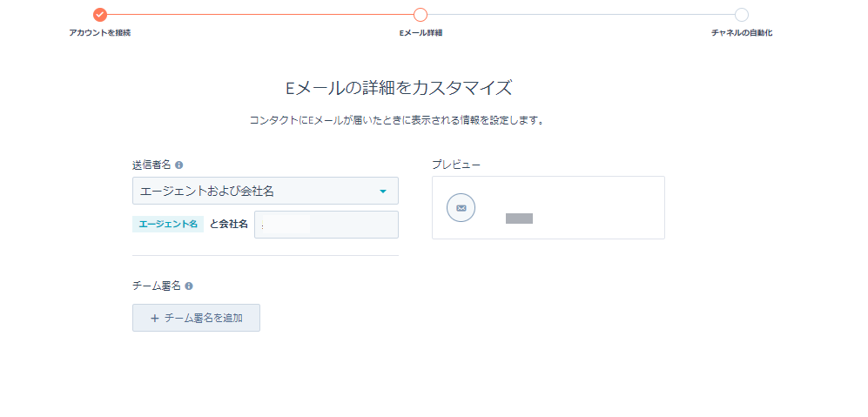Screen dimensions: 868x417
Task: Click the チーム署名 label text
Action: click(x=157, y=286)
